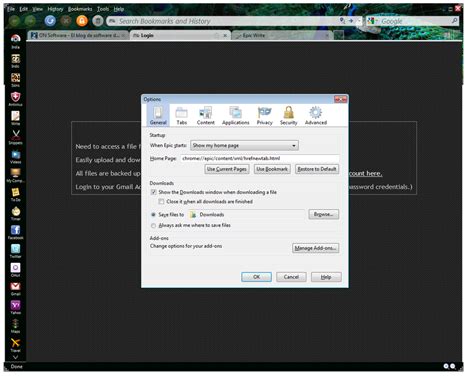Click the Home Page URL field
Viewport: 474px width, 378px height.
pos(260,158)
